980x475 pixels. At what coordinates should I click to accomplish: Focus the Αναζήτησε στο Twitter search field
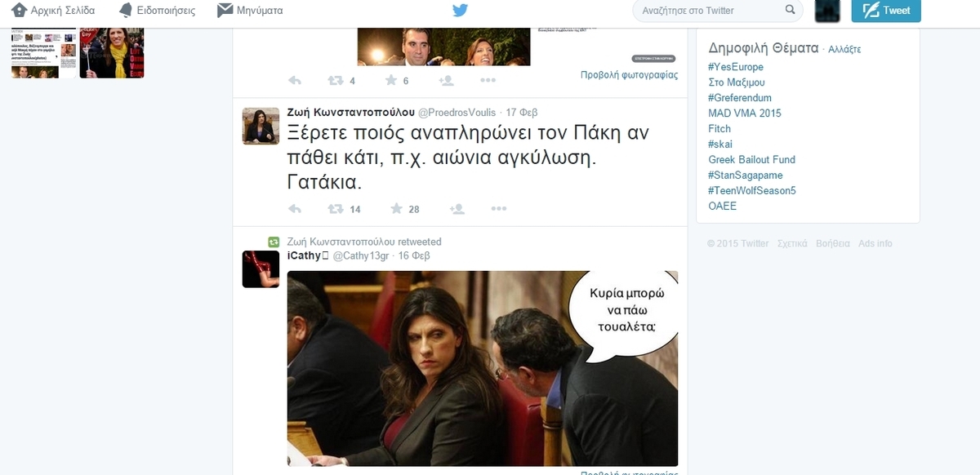717,11
